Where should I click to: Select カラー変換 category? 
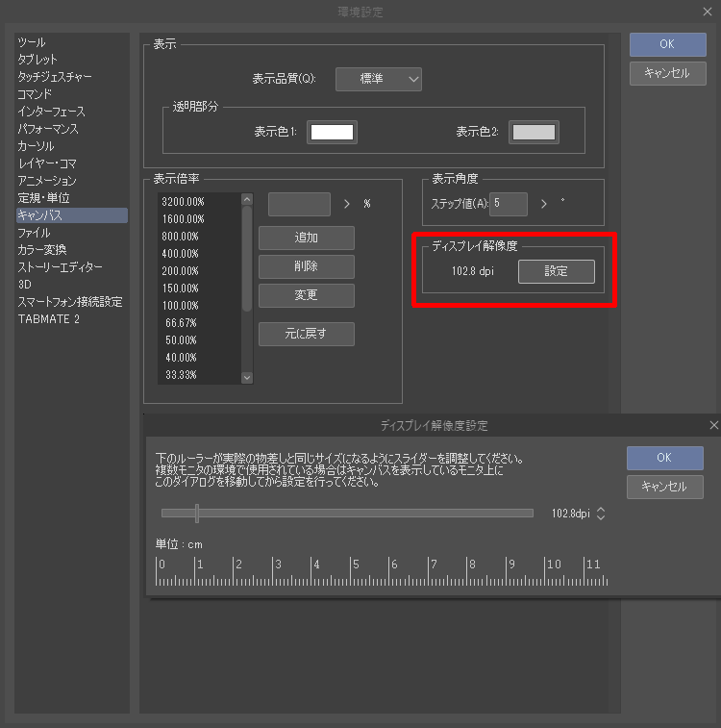(x=42, y=250)
